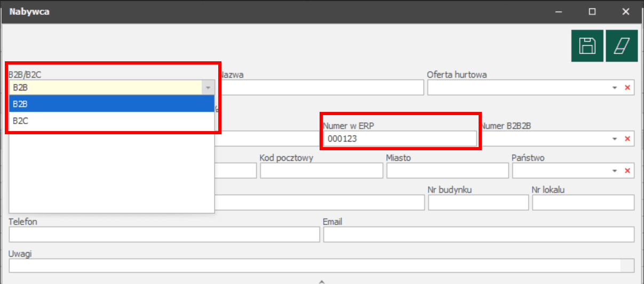This screenshot has width=644, height=284.
Task: Click the Nazwa input field
Action: 322,88
